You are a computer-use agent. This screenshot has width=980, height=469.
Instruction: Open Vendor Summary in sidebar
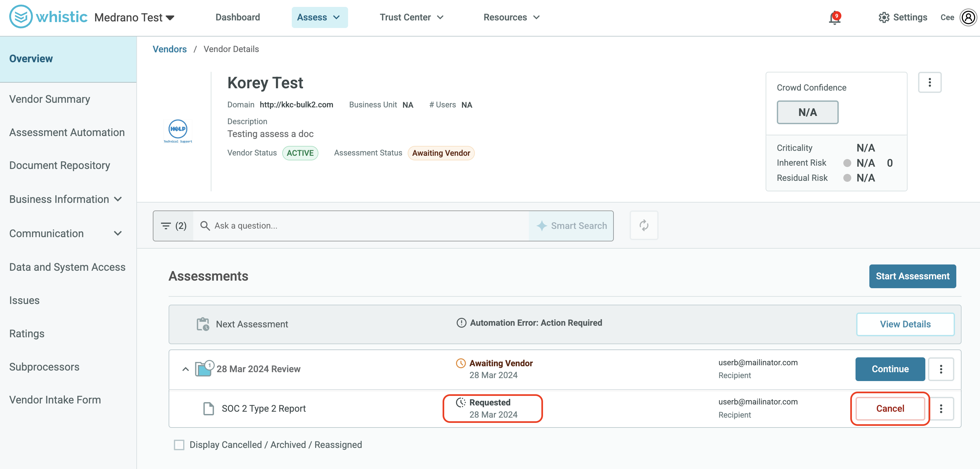(49, 99)
